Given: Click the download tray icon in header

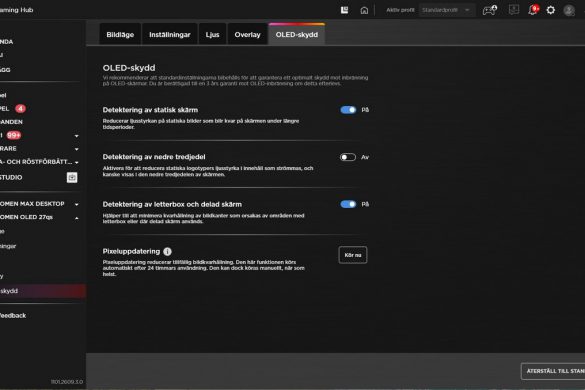Looking at the screenshot, I should click(x=514, y=10).
